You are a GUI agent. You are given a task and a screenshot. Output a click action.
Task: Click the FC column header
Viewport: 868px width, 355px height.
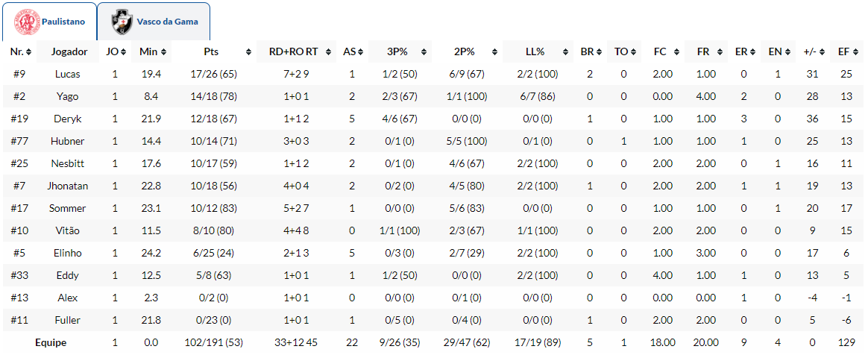tap(660, 52)
